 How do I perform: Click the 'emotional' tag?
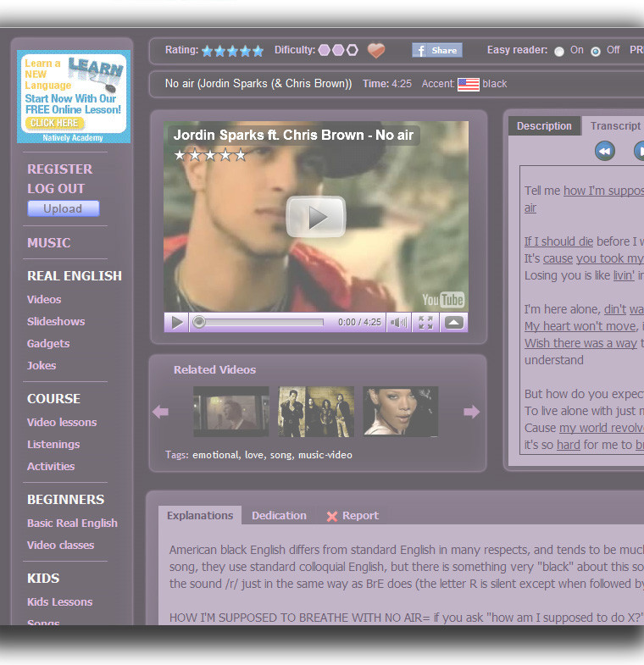click(x=215, y=455)
